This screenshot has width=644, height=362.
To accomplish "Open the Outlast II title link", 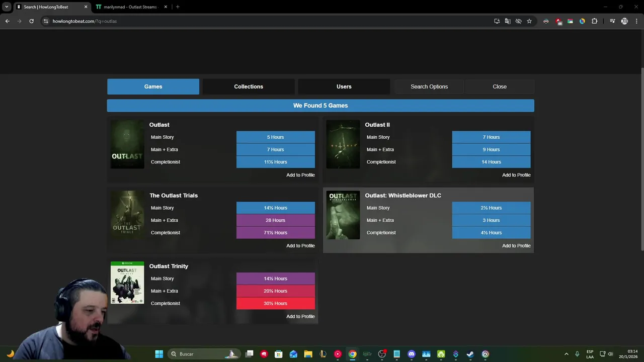I will click(377, 125).
